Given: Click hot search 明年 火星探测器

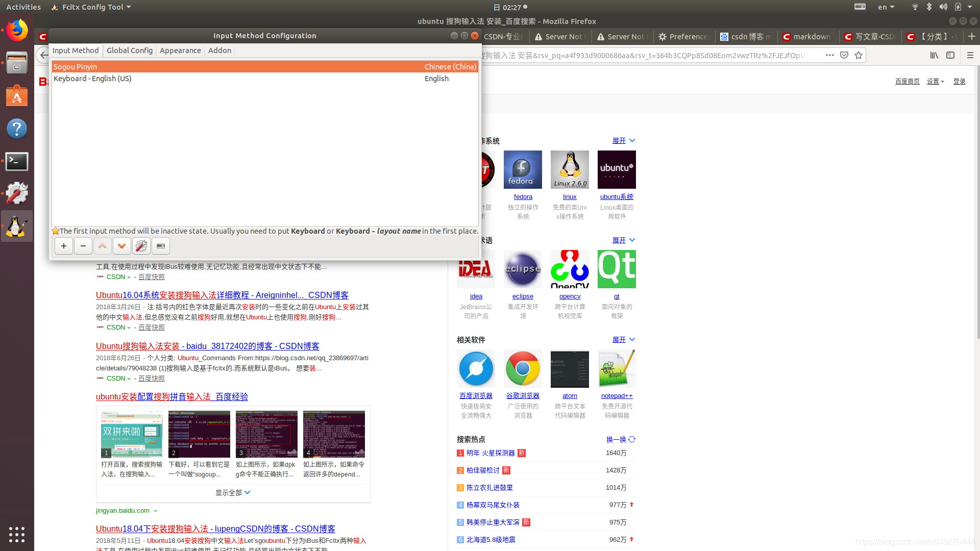Looking at the screenshot, I should point(491,453).
